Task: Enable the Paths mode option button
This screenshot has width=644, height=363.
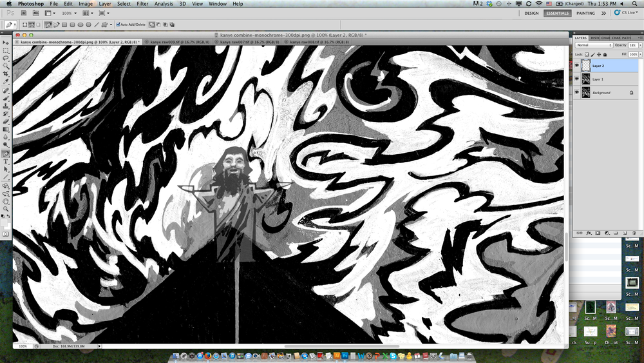Action: (32, 25)
